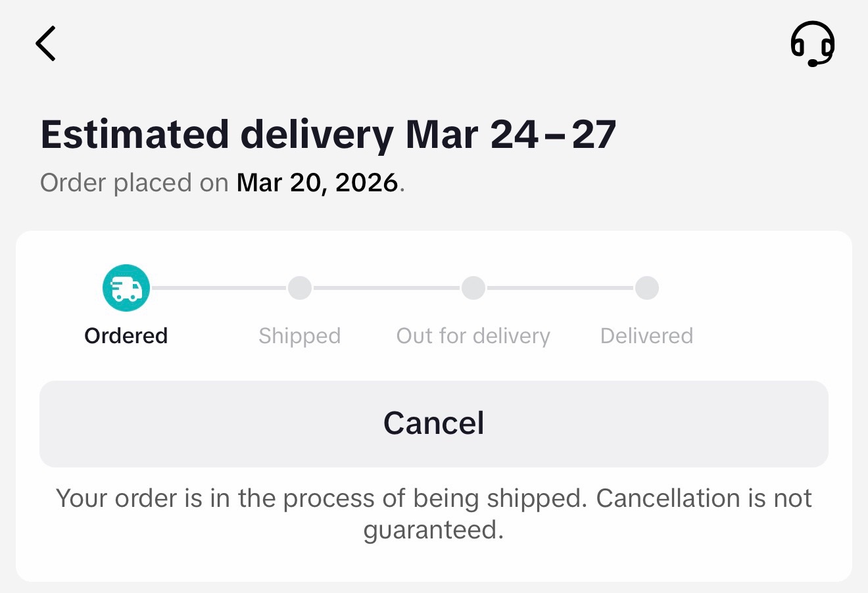868x593 pixels.
Task: Click progress line between Shipped and Out for delivery
Action: click(387, 288)
